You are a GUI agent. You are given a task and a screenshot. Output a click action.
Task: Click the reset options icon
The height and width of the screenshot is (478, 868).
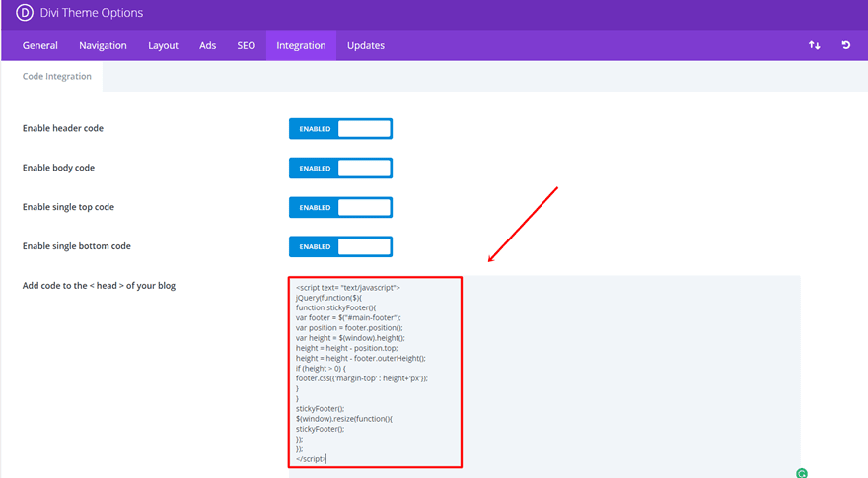point(846,45)
